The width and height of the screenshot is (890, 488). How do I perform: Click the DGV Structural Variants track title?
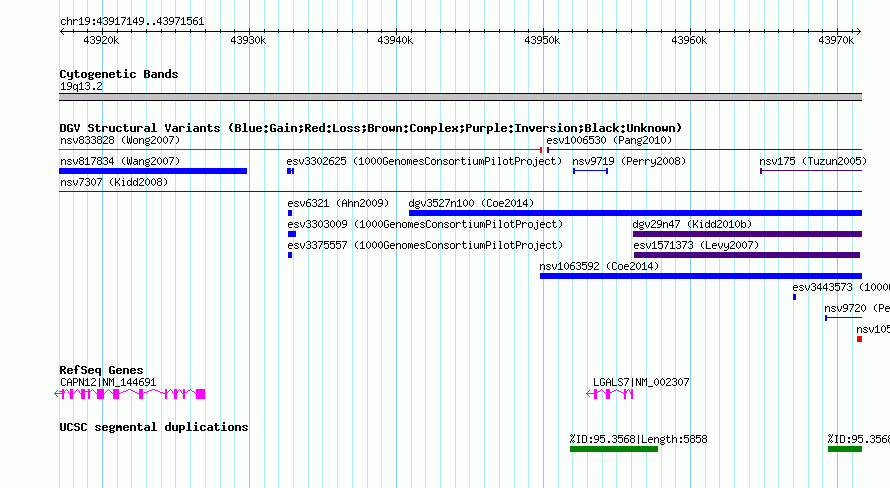click(370, 128)
